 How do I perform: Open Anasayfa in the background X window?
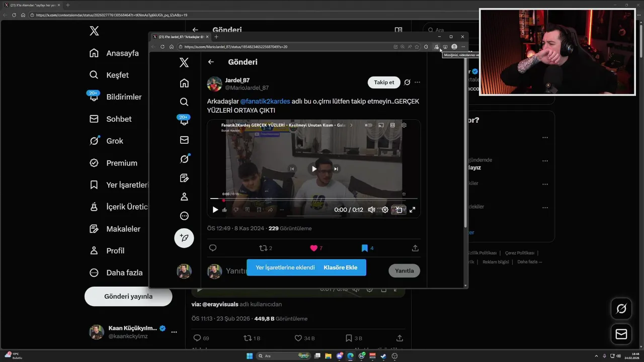click(114, 53)
